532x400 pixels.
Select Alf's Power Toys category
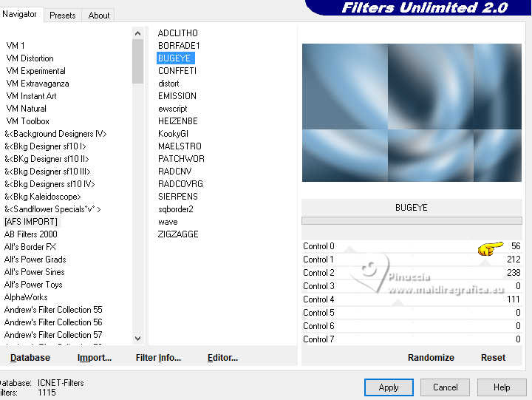click(x=33, y=284)
